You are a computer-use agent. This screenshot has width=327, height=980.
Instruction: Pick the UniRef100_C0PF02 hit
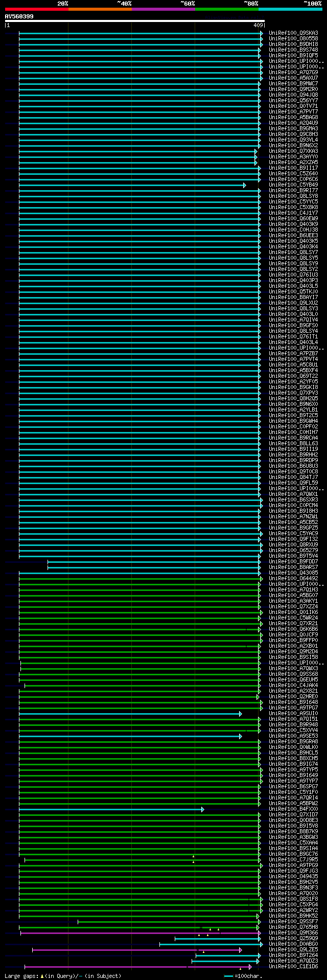point(293,427)
